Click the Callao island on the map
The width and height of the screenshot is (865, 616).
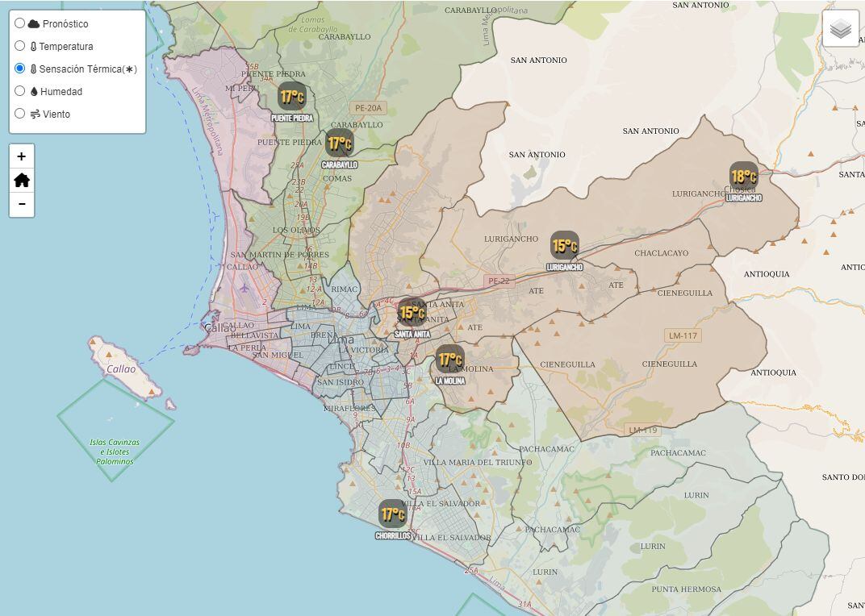123,368
